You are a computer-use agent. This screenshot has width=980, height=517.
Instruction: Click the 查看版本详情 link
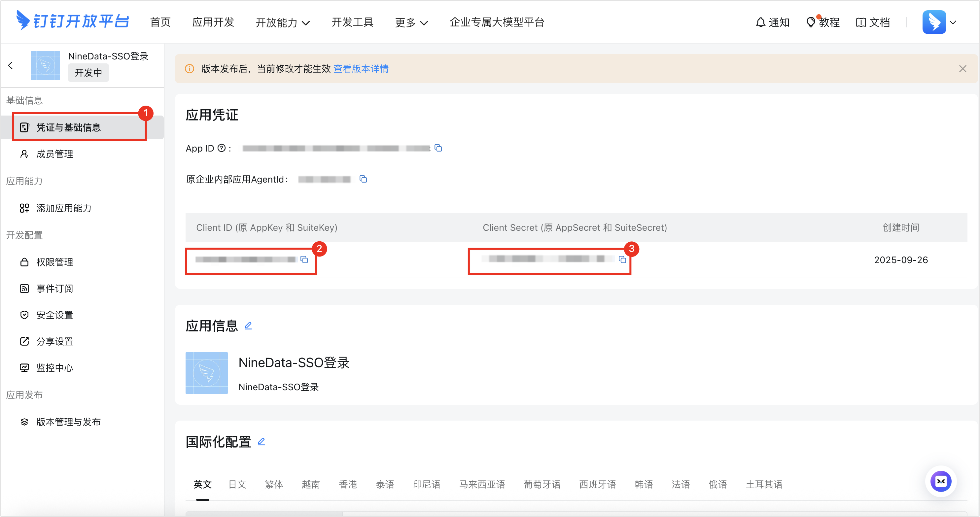(x=361, y=69)
